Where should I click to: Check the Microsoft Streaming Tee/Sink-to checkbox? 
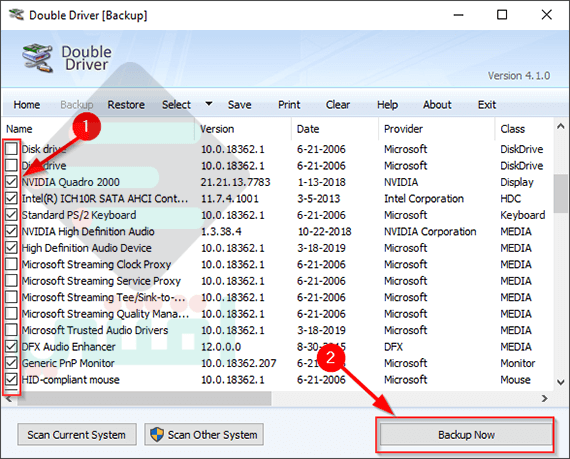pyautogui.click(x=11, y=297)
